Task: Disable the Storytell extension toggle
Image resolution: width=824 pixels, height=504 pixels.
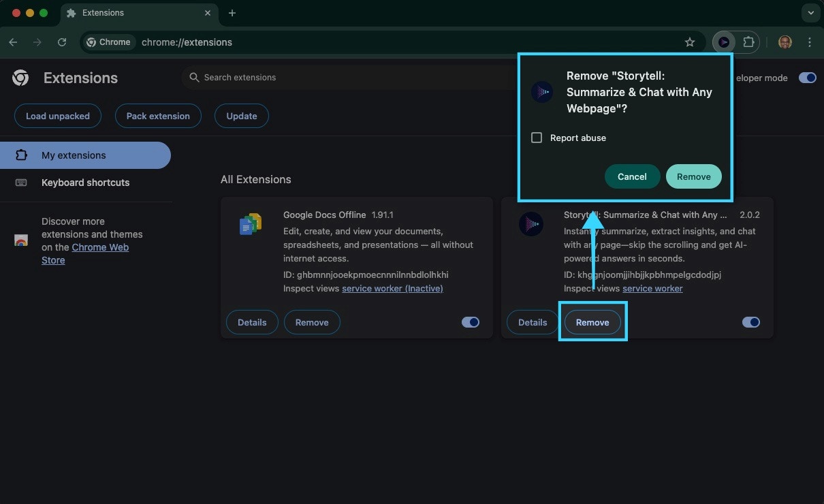Action: pyautogui.click(x=751, y=322)
